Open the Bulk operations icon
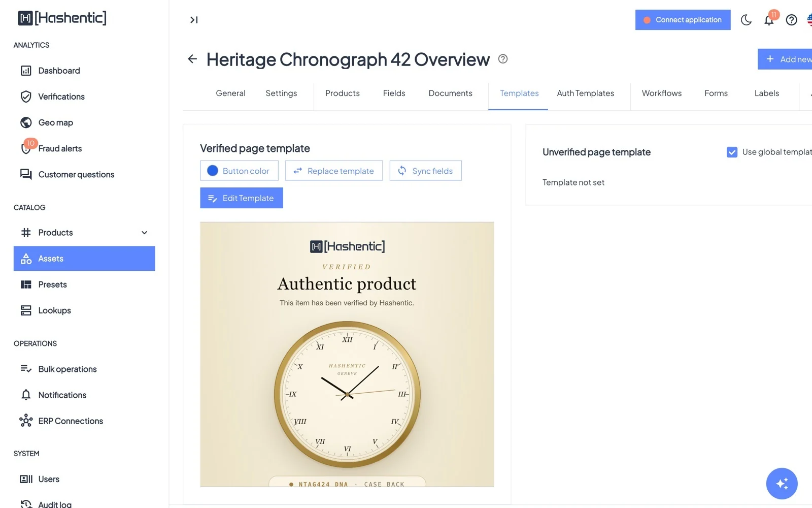 click(x=26, y=369)
